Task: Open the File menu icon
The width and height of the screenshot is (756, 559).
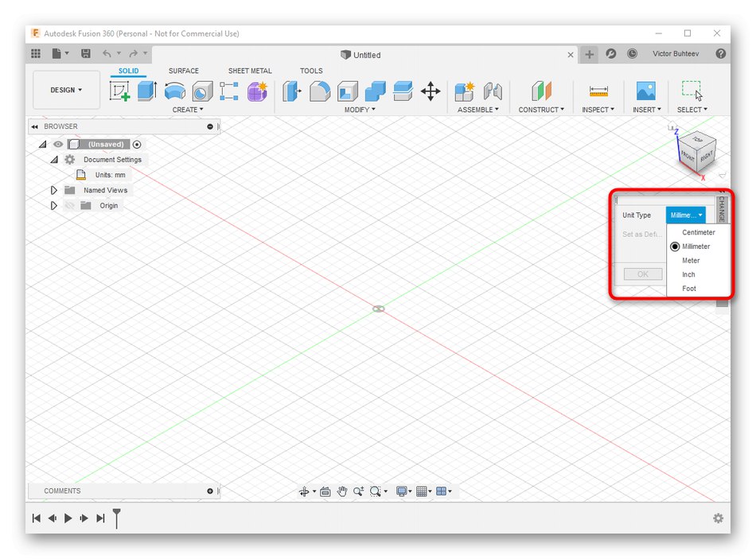Action: point(57,53)
